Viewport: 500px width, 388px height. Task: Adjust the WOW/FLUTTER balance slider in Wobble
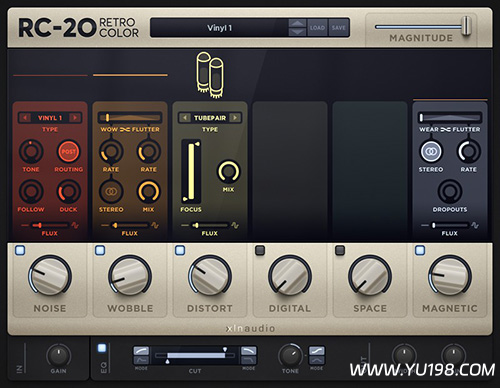[x=130, y=117]
